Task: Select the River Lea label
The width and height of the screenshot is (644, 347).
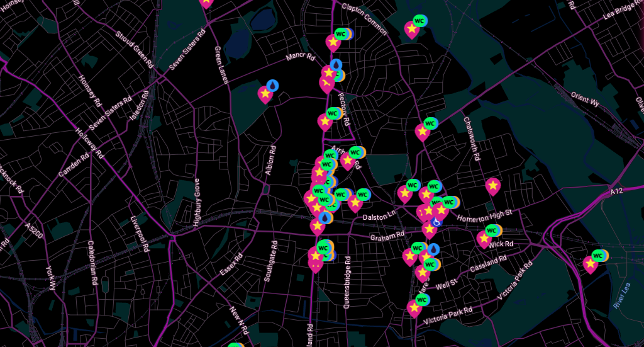Action: pyautogui.click(x=621, y=296)
